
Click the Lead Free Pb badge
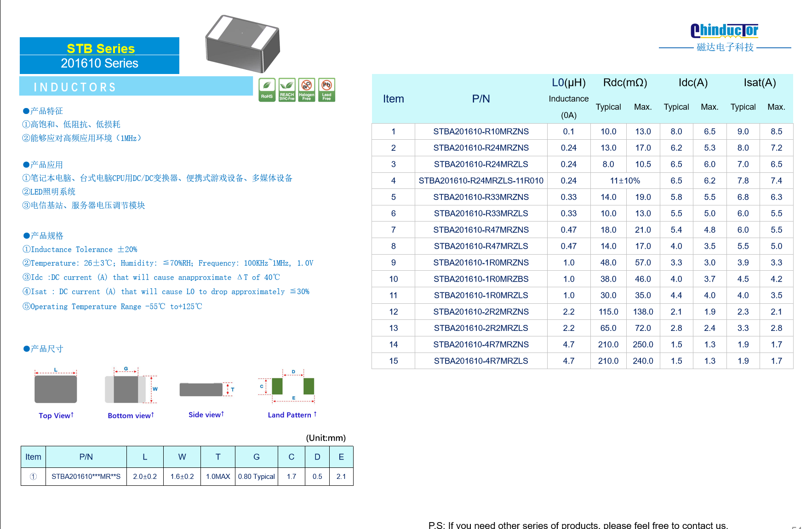[326, 90]
